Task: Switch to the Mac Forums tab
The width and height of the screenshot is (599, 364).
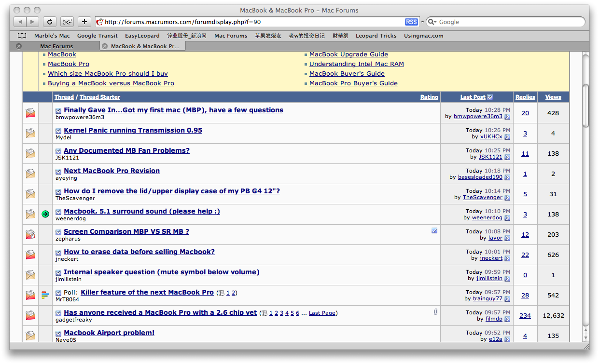Action: 56,46
